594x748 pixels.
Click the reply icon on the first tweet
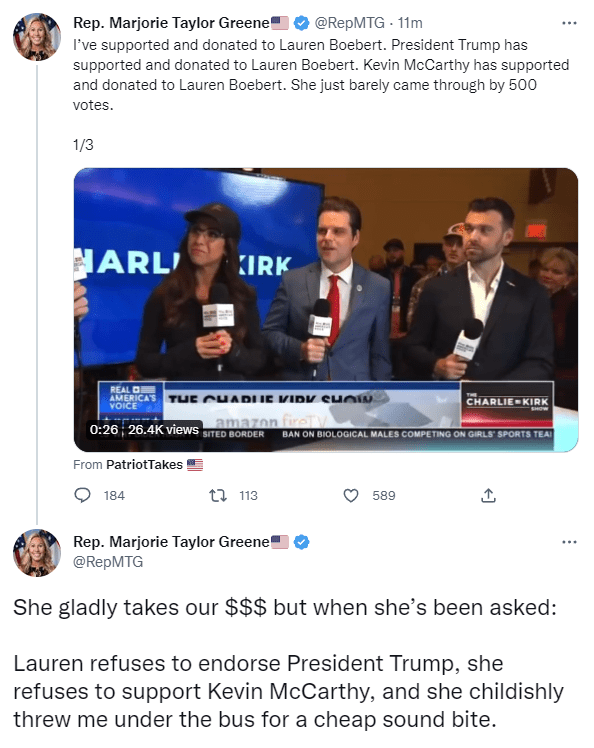pyautogui.click(x=83, y=495)
